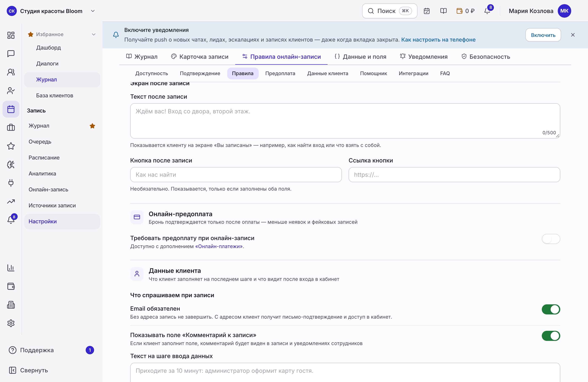Viewport: 588px width, 382px height.
Task: Dismiss the notifications banner
Action: coord(573,35)
